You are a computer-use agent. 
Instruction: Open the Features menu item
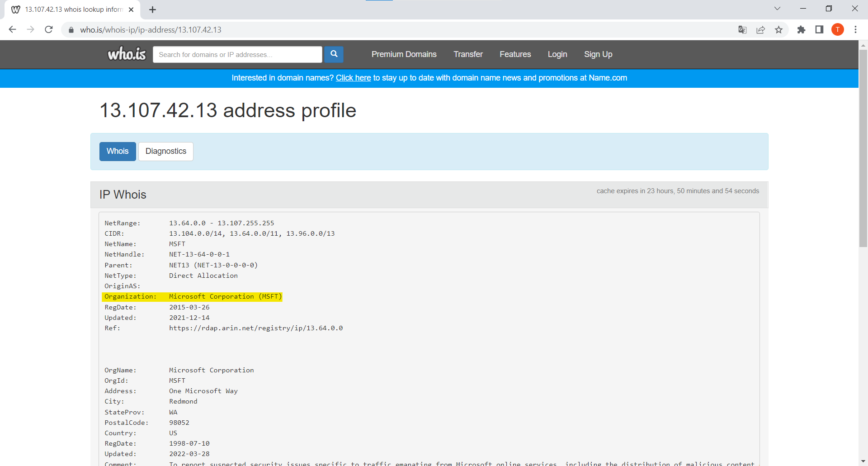click(515, 54)
